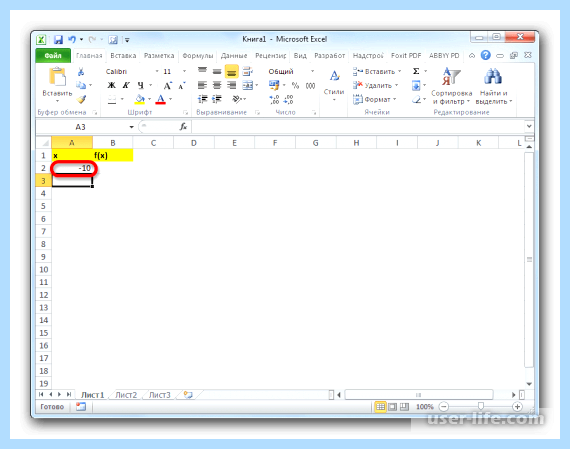570x449 pixels.
Task: Insert function with fx button
Action: pos(183,127)
